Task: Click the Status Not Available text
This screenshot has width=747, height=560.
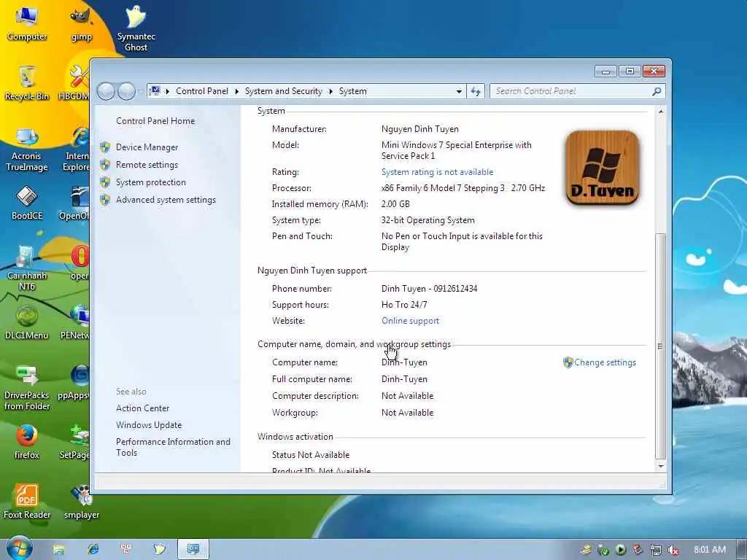Action: click(311, 455)
